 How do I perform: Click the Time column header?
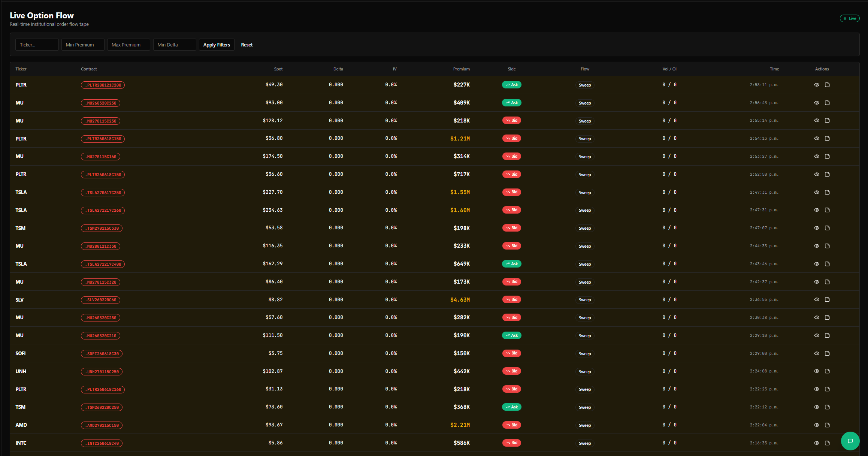click(774, 69)
